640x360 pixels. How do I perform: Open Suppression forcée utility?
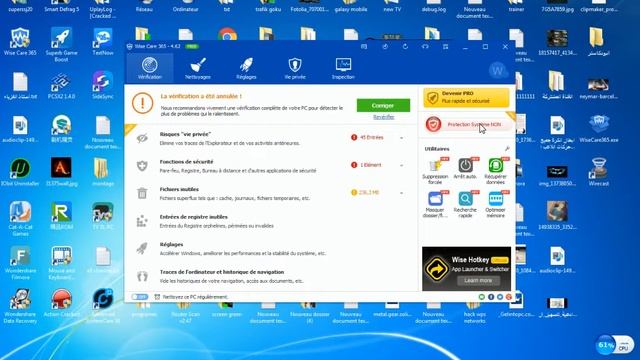pyautogui.click(x=435, y=171)
